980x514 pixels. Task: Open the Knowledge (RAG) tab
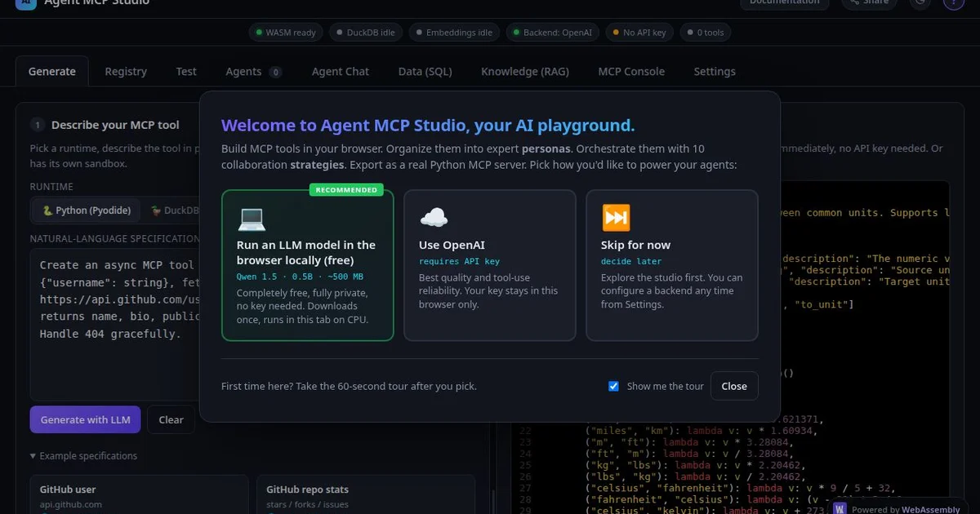click(x=525, y=72)
